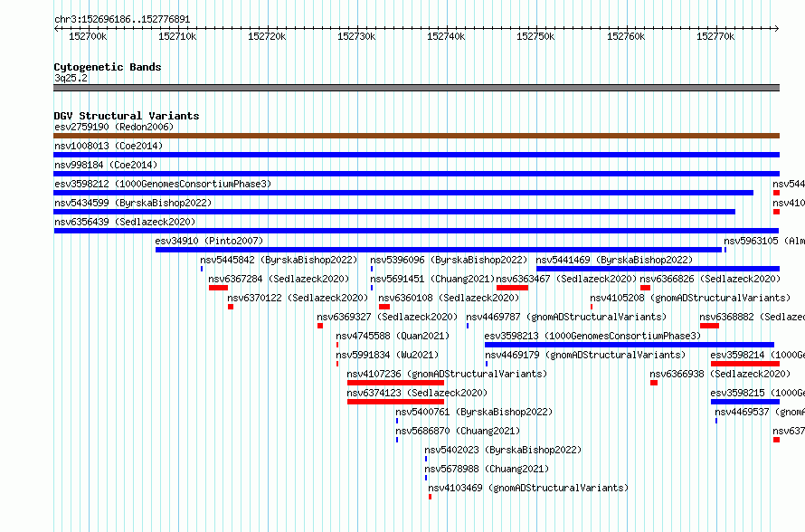Screen dimensions: 805x532
Task: Select the 3q25.2 cytogenetic band label
Action: pyautogui.click(x=71, y=78)
